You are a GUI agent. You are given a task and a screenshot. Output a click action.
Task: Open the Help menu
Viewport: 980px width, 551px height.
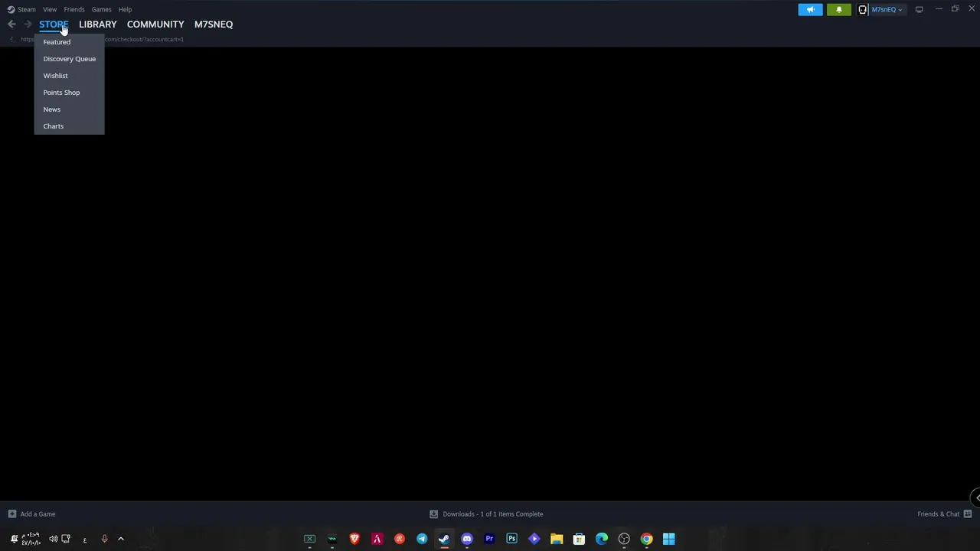click(x=125, y=9)
